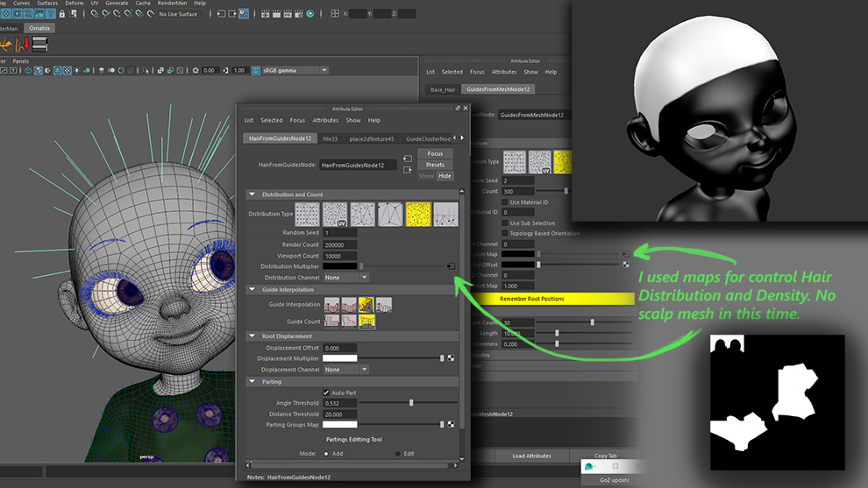Enable Use Sub Selection checkbox
868x488 pixels.
pos(504,223)
